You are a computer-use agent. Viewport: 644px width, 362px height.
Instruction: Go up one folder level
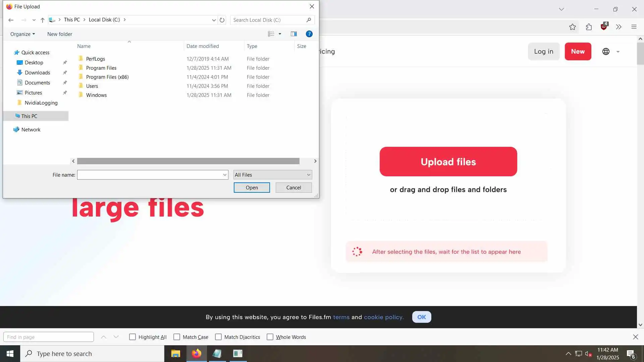coord(43,20)
